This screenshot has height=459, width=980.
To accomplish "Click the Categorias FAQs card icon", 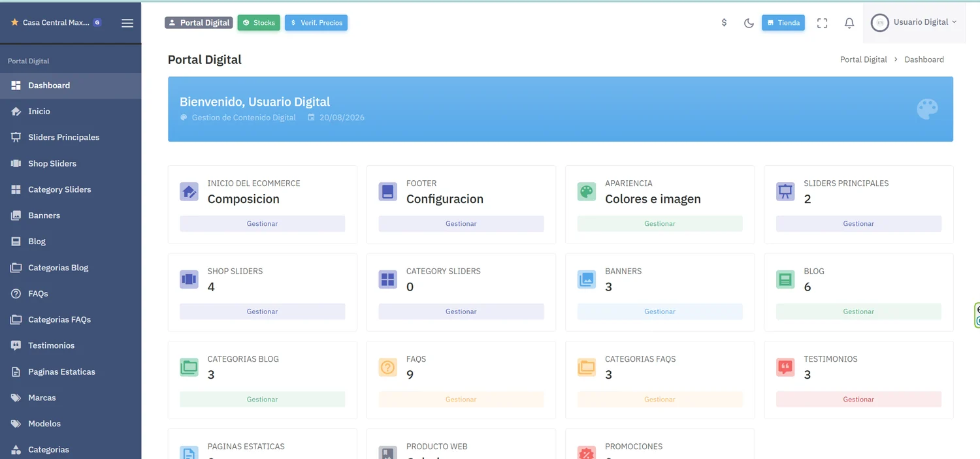I will click(x=587, y=368).
